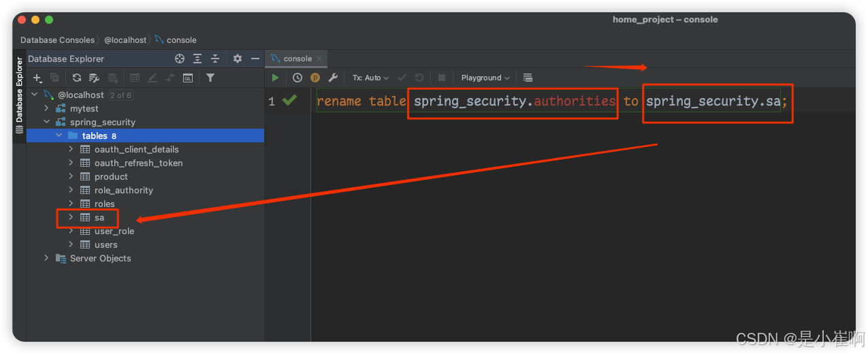The height and width of the screenshot is (354, 868).
Task: Click the Duplicate icon in Database Explorer toolbar
Action: tap(54, 78)
